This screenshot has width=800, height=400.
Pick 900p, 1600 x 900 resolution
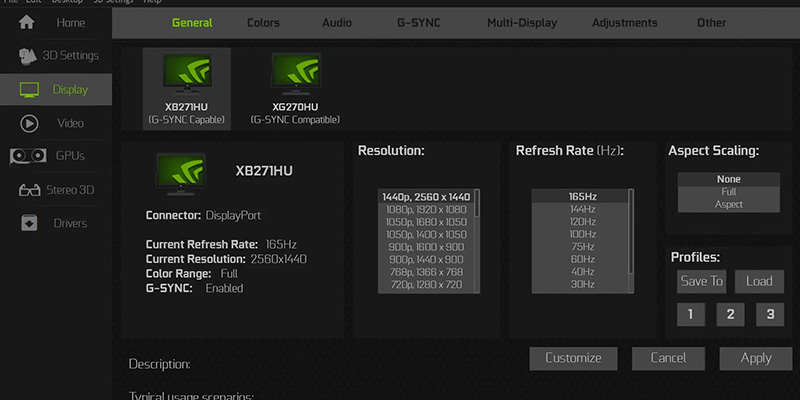tap(426, 247)
